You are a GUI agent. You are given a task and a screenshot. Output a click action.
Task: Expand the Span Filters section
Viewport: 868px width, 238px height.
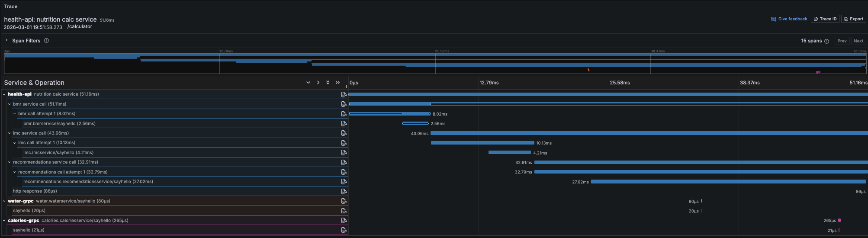pyautogui.click(x=6, y=40)
